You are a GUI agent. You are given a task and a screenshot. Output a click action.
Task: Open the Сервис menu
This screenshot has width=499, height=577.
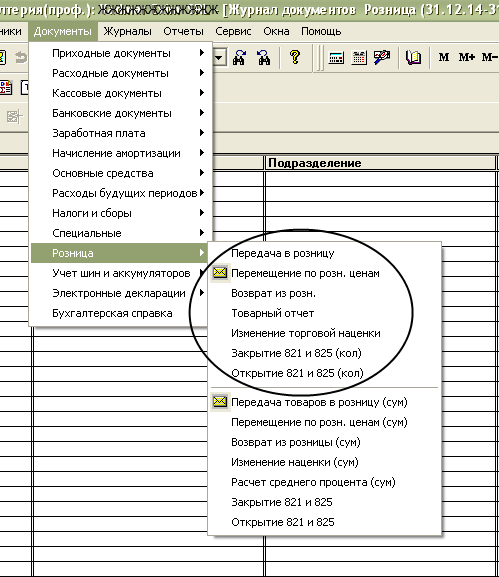click(233, 32)
